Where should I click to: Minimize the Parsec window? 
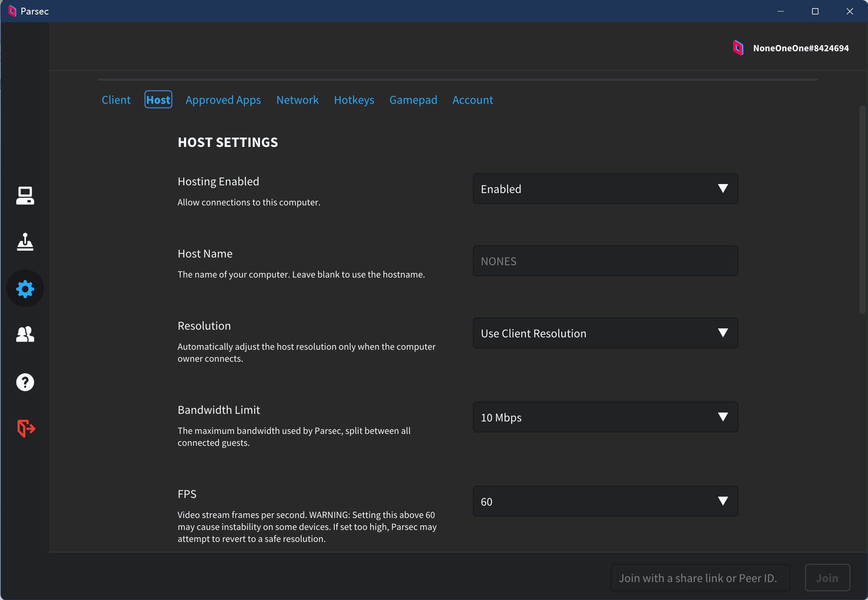pos(780,11)
